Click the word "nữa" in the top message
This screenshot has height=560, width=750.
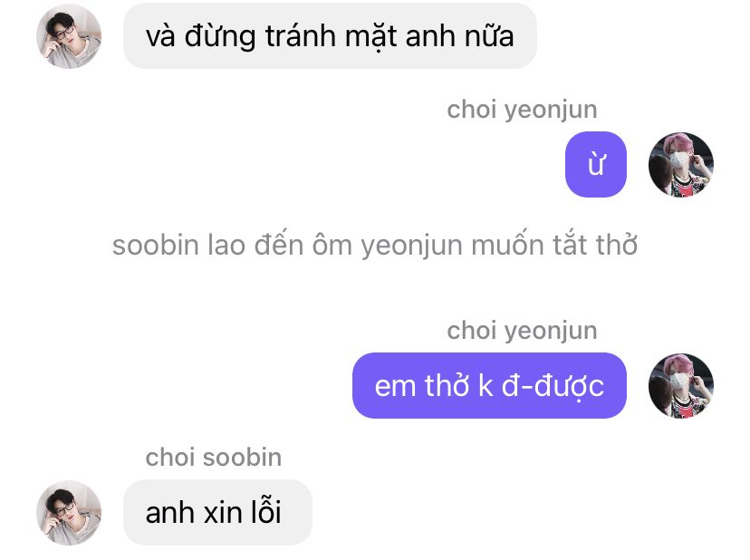[x=489, y=36]
